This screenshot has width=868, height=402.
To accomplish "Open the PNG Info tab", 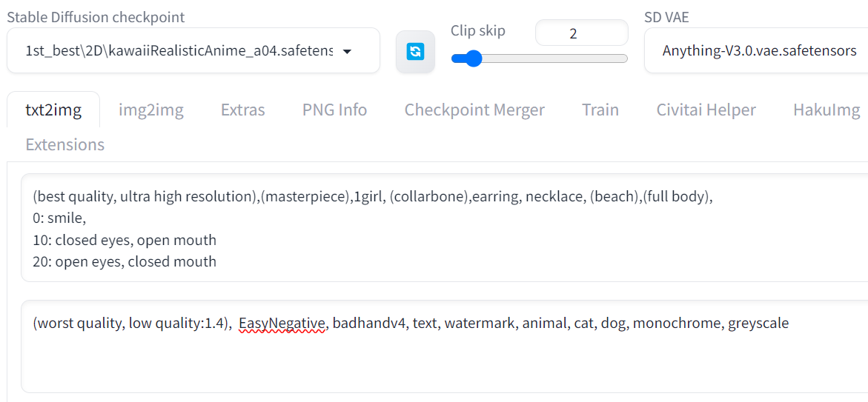I will click(x=334, y=110).
